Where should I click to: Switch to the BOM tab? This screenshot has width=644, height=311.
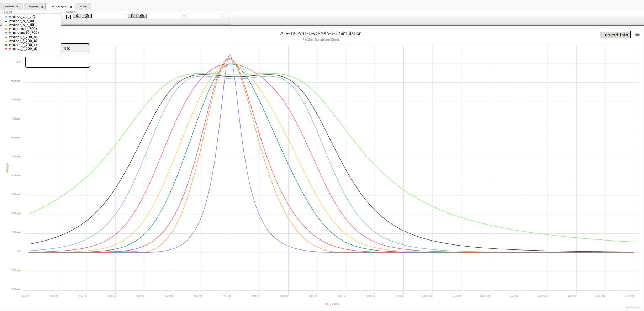pos(83,6)
